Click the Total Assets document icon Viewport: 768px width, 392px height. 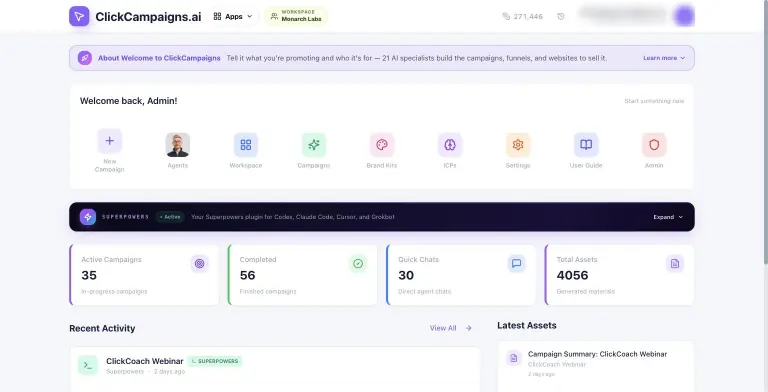coord(675,264)
